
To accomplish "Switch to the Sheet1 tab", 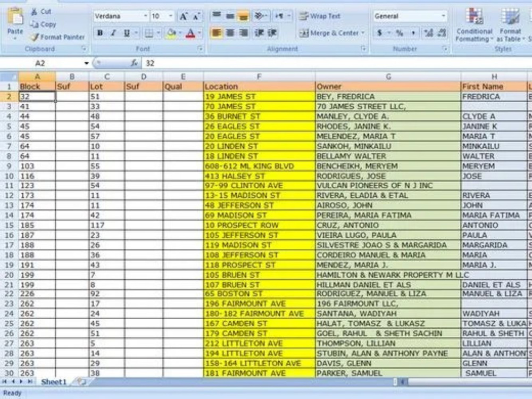I will [54, 381].
